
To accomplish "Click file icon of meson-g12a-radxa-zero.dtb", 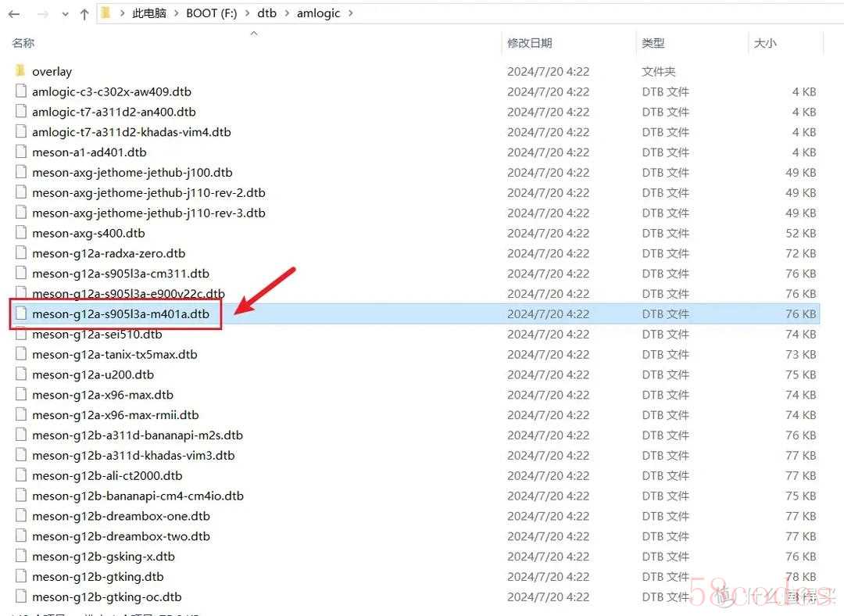I will (20, 252).
